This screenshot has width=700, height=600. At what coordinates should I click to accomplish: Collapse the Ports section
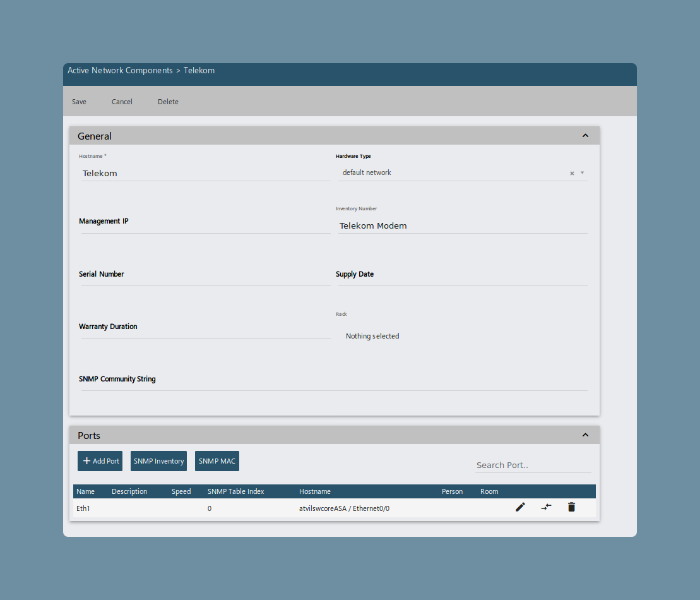(585, 435)
